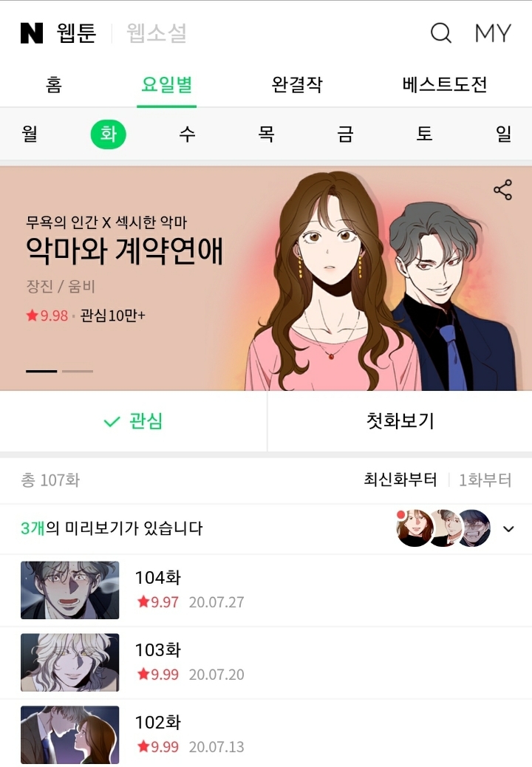Image resolution: width=532 pixels, height=767 pixels.
Task: Expand the 3개의 미리보기가 있습니다 row
Action: pyautogui.click(x=266, y=529)
